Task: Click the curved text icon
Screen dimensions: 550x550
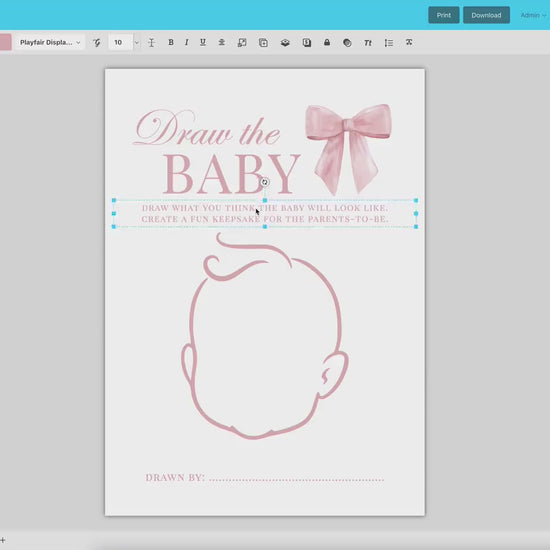Action: click(x=409, y=42)
